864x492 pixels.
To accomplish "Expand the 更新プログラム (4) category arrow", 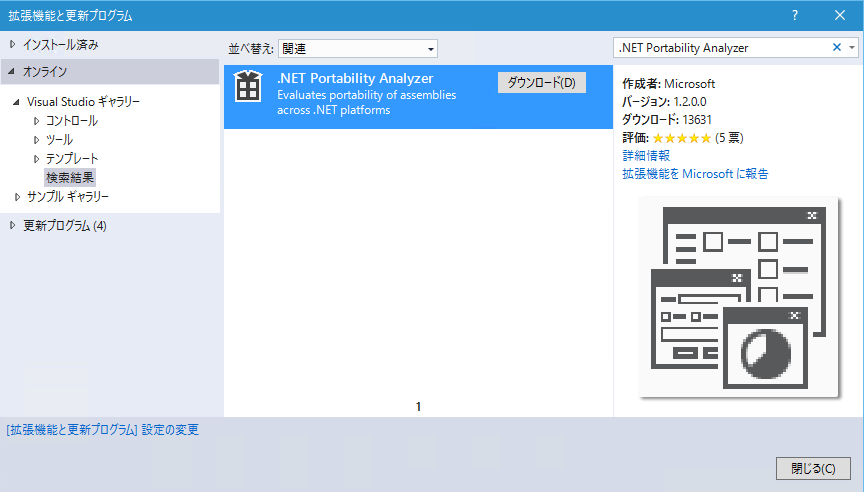I will (12, 225).
